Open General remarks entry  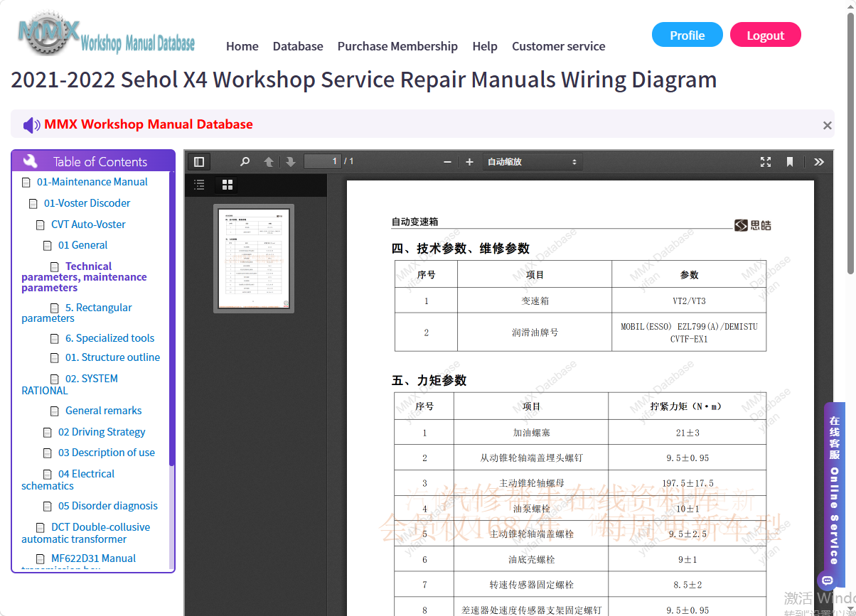pyautogui.click(x=104, y=411)
